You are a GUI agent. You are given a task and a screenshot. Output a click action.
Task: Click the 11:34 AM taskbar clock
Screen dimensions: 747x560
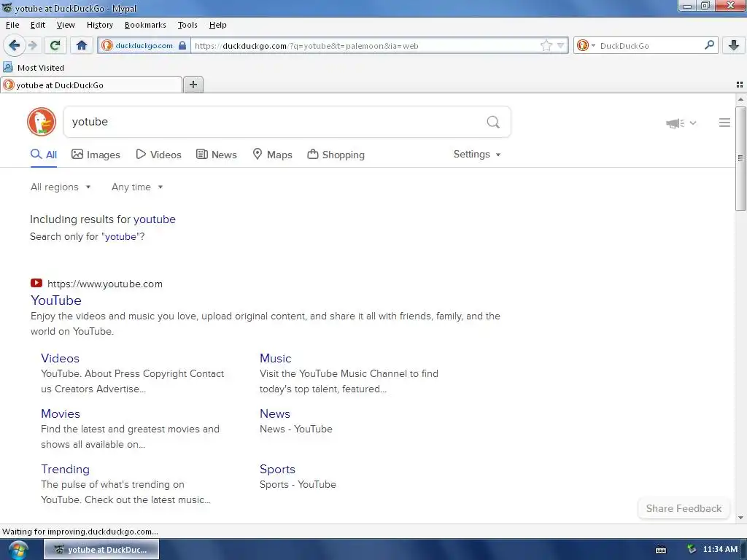tap(720, 550)
